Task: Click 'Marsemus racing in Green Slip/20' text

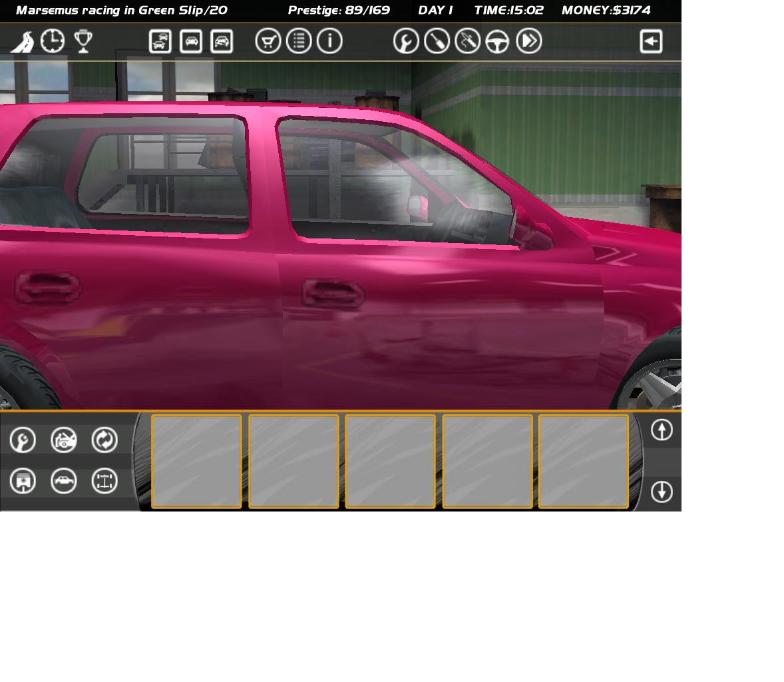Action: [x=122, y=10]
